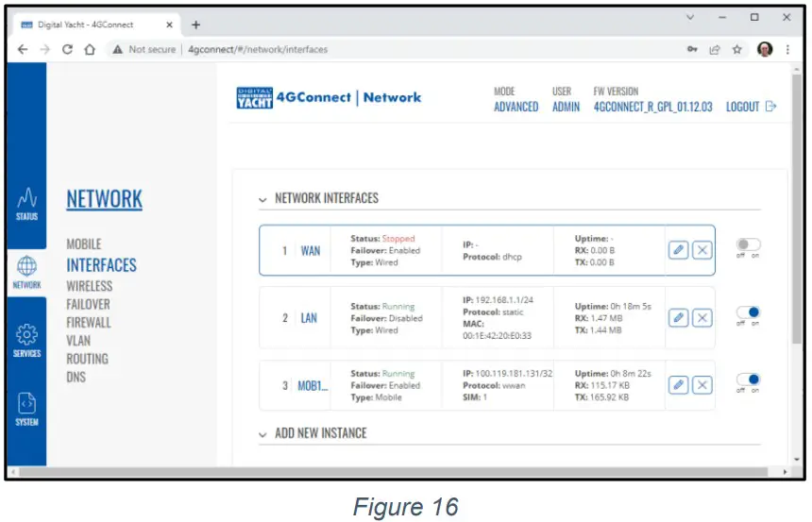Enable the WAN interface toggle
Viewport: 812px width, 522px height.
coord(749,244)
